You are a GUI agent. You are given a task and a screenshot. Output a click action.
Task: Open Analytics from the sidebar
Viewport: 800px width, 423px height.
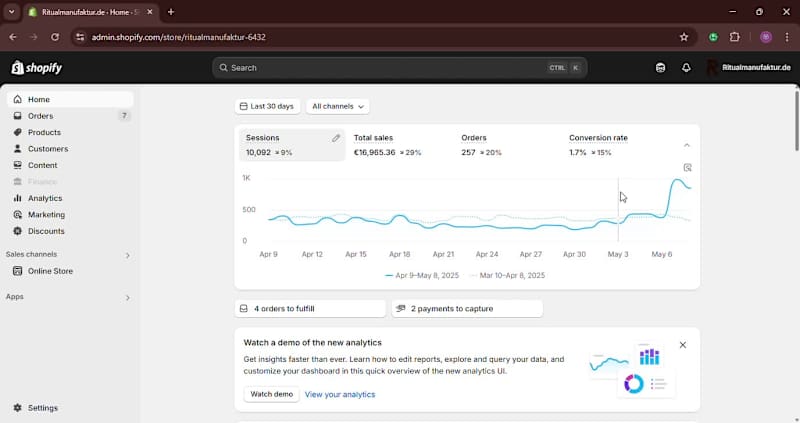[x=45, y=198]
